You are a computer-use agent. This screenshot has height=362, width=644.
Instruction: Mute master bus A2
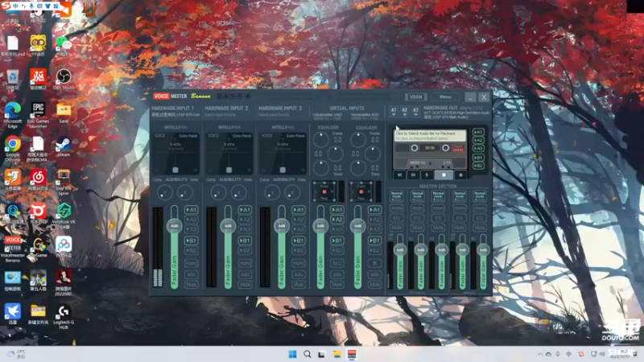pyautogui.click(x=417, y=228)
